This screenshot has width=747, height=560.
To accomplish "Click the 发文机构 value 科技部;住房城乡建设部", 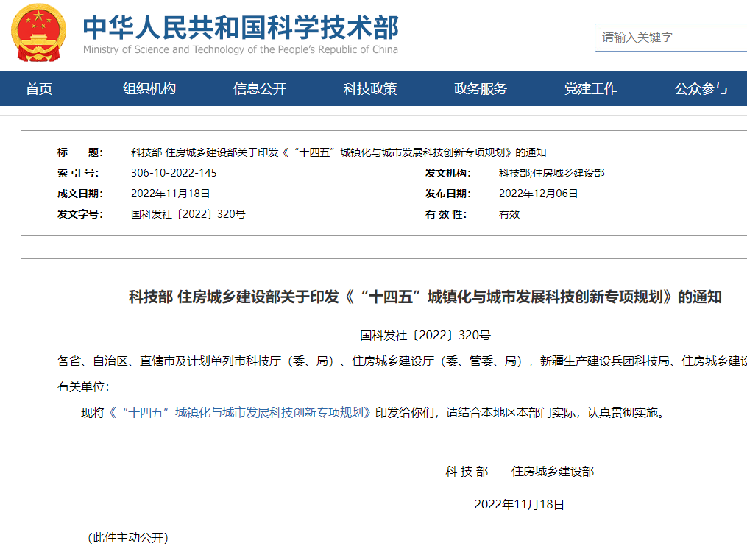I will [552, 173].
